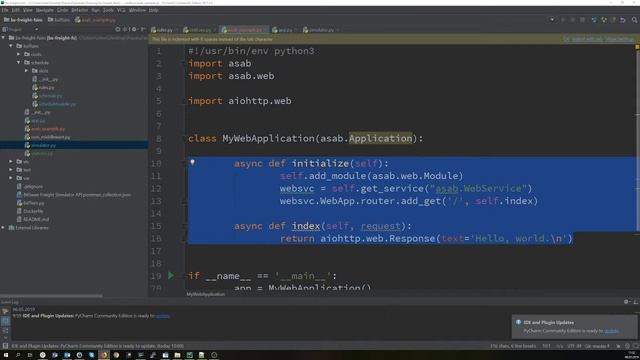Open the Refactor menu
This screenshot has width=640, height=360.
click(x=80, y=10)
